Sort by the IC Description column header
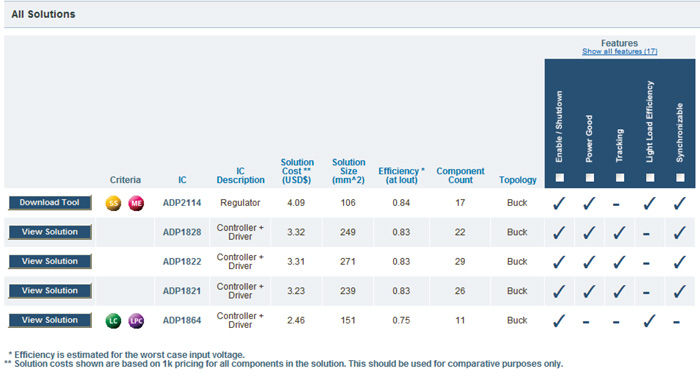700x377 pixels. tap(240, 176)
